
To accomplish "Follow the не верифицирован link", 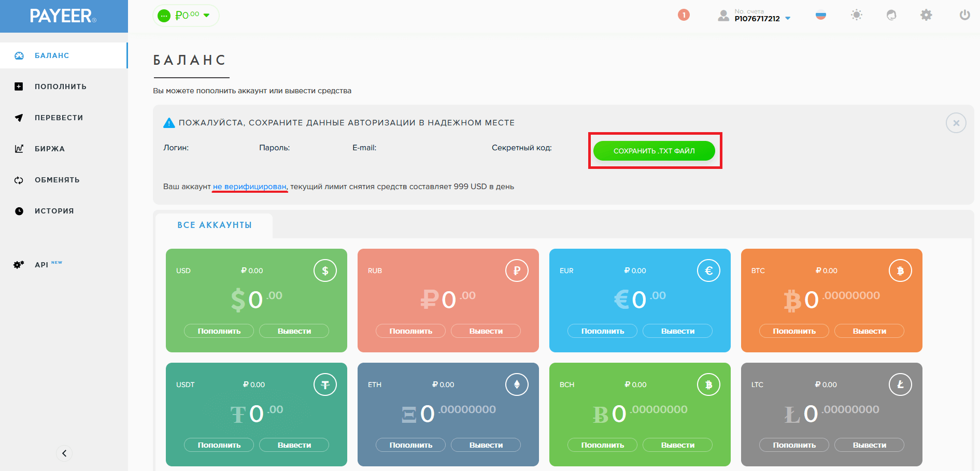I will pyautogui.click(x=250, y=187).
